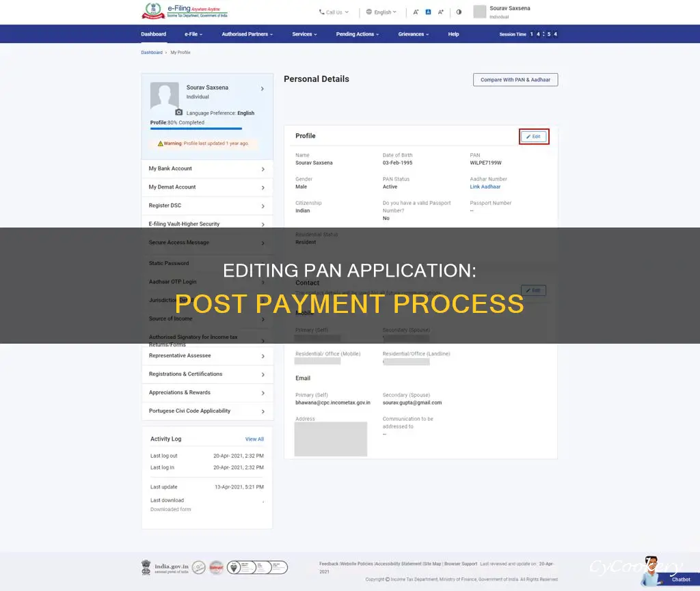Click the Compare With PAN & Aadhaar button
The height and width of the screenshot is (591, 700).
point(515,80)
